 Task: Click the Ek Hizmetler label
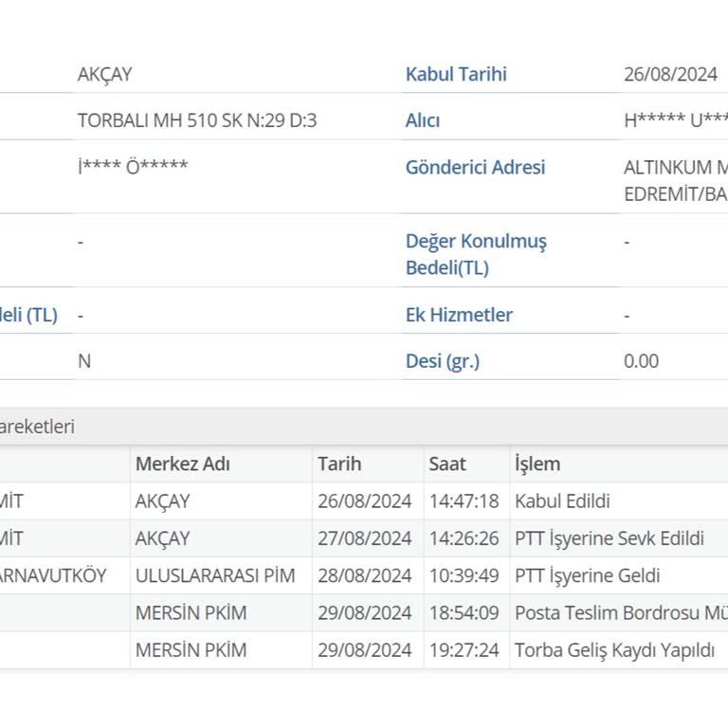tap(459, 315)
